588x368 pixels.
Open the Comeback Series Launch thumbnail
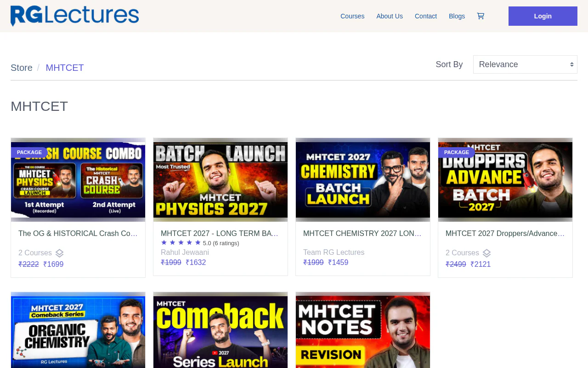220,330
